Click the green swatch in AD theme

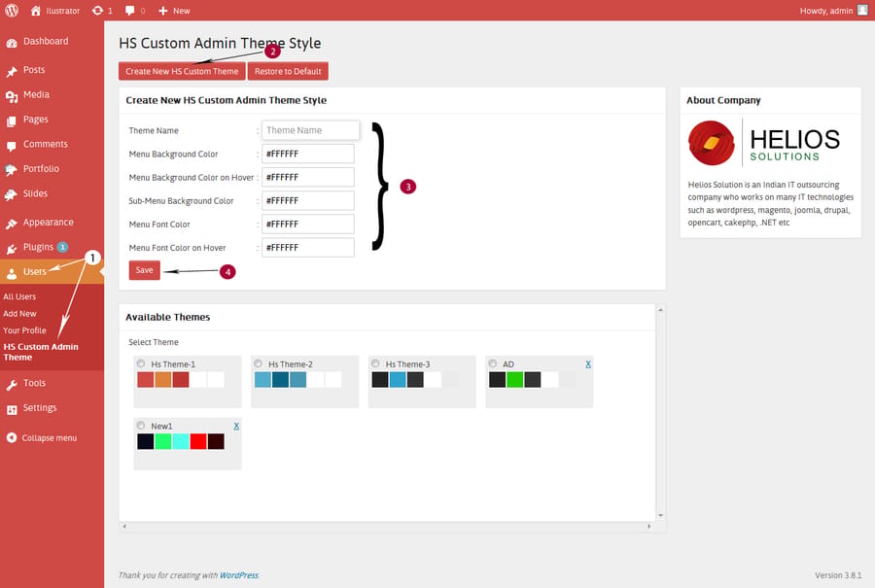click(x=514, y=379)
